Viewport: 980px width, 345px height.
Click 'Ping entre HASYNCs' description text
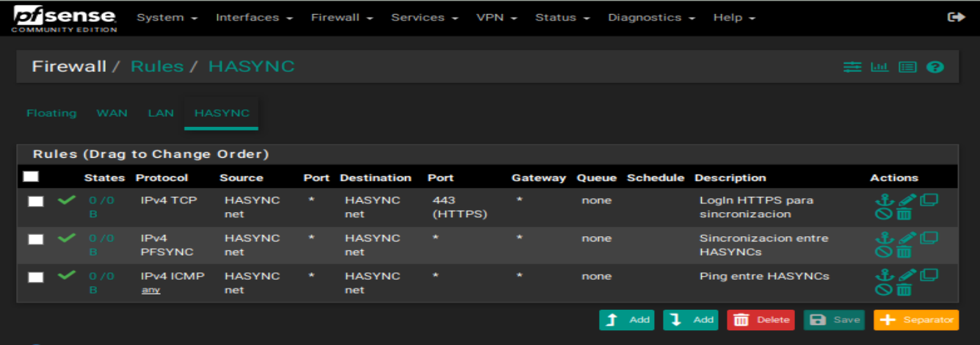pos(764,277)
